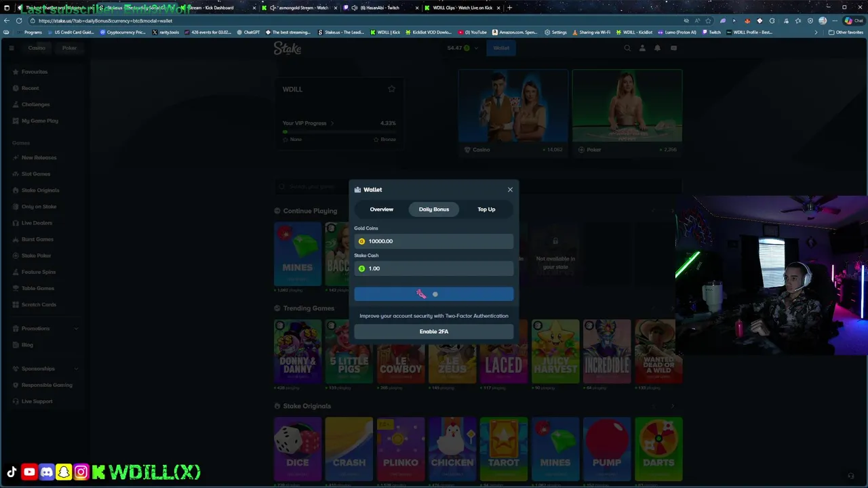Click the Wallet button in header
This screenshot has width=868, height=488.
point(501,48)
